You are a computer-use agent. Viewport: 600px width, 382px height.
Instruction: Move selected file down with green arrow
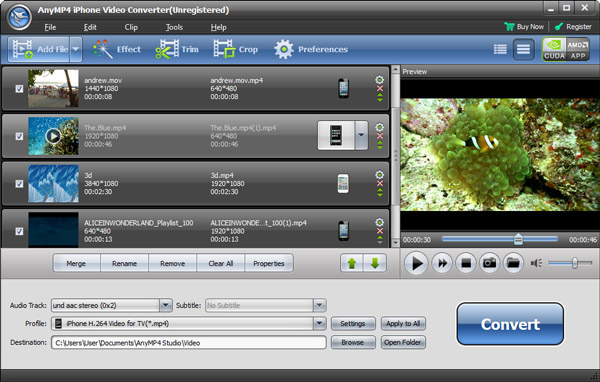pyautogui.click(x=375, y=263)
